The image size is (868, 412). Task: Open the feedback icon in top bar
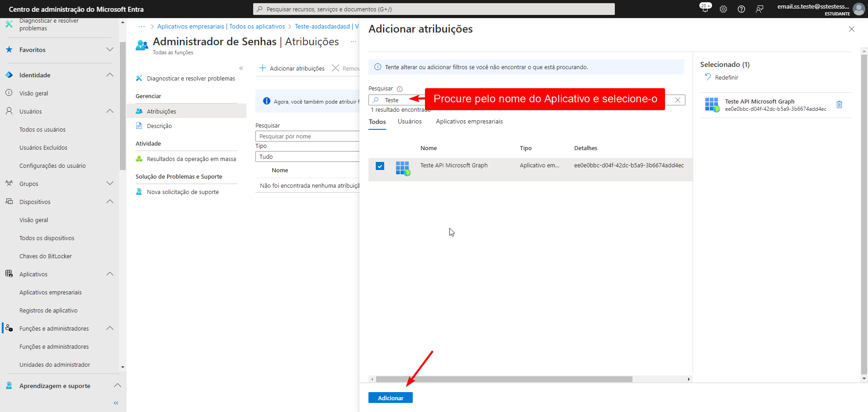pos(759,9)
